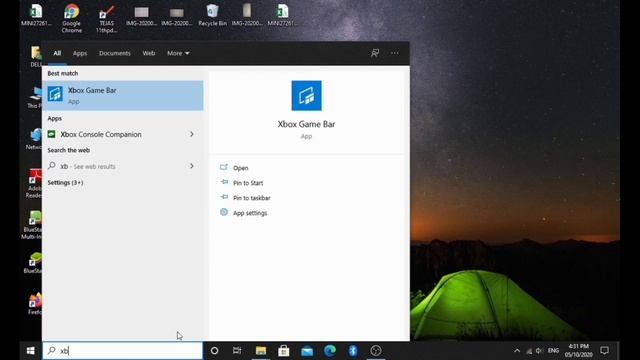Click the network tray icon
Image resolution: width=640 pixels, height=360 pixels.
click(529, 351)
